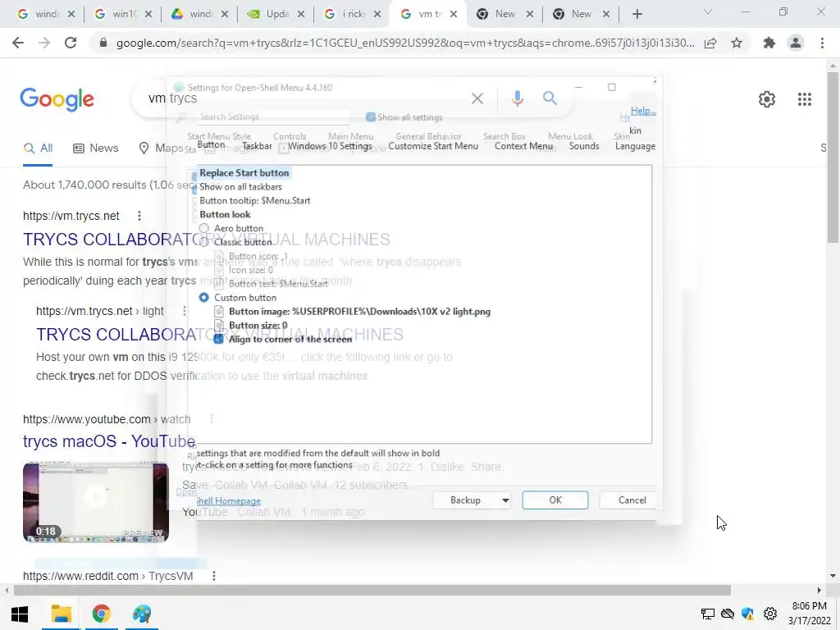Image resolution: width=840 pixels, height=630 pixels.
Task: Click OK in Open-Shell settings
Action: coord(555,500)
